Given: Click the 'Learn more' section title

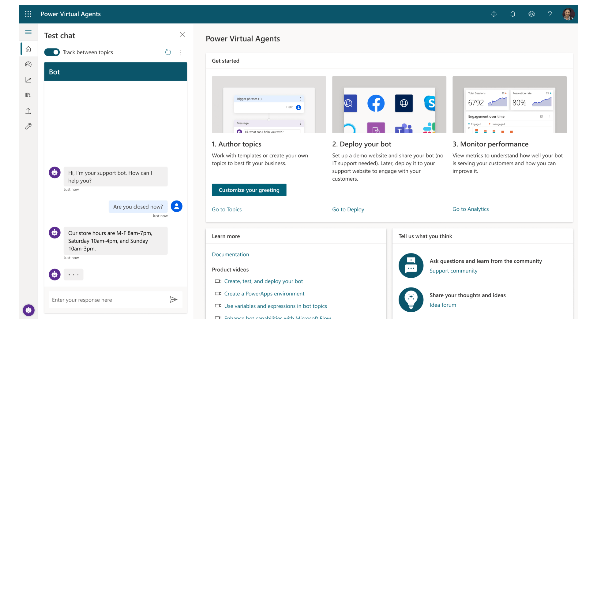Looking at the screenshot, I should (226, 236).
